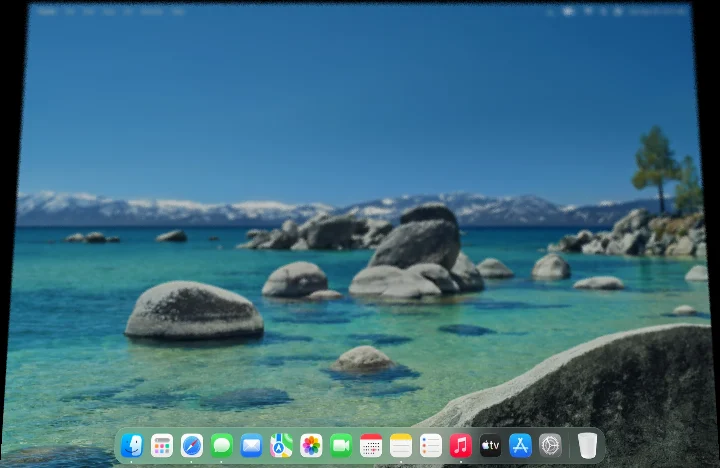The image size is (720, 468).
Task: Open the App Store
Action: [x=520, y=445]
